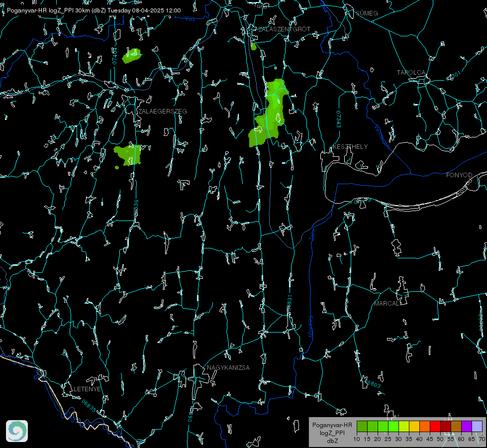Click the radar echo south of Zalaegerszeg
Image resolution: width=487 pixels, height=448 pixels.
tap(128, 155)
